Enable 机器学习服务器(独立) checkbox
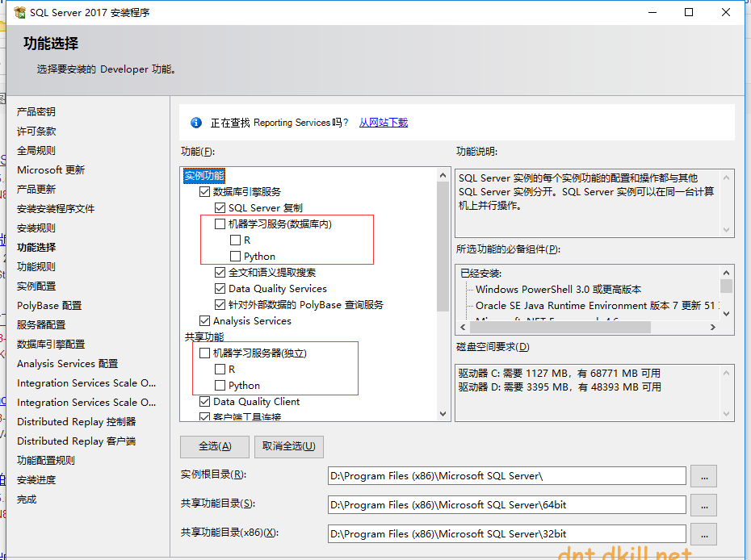The image size is (751, 560). (x=204, y=353)
